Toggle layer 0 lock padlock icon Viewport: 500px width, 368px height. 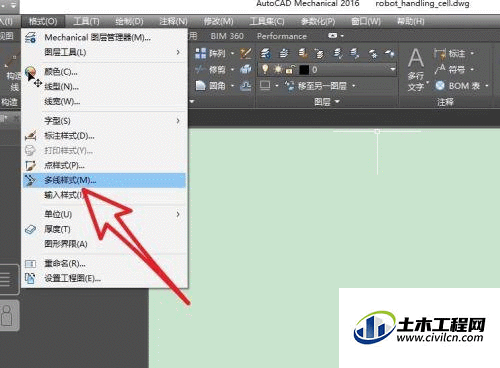290,70
